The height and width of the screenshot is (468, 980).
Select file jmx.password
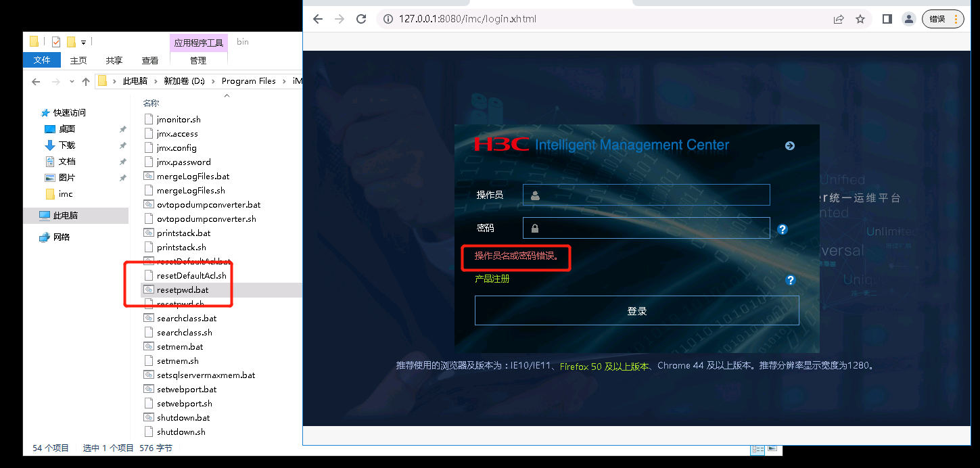click(x=183, y=162)
